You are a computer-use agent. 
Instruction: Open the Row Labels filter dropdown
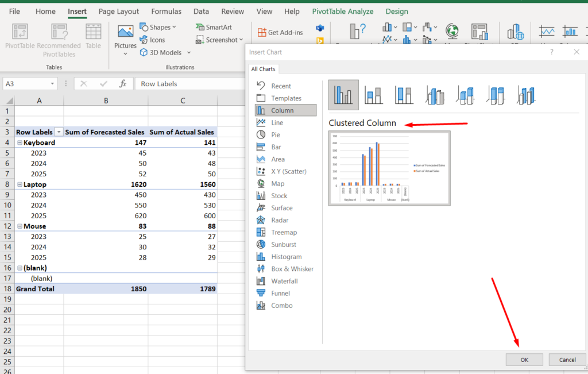click(x=59, y=132)
